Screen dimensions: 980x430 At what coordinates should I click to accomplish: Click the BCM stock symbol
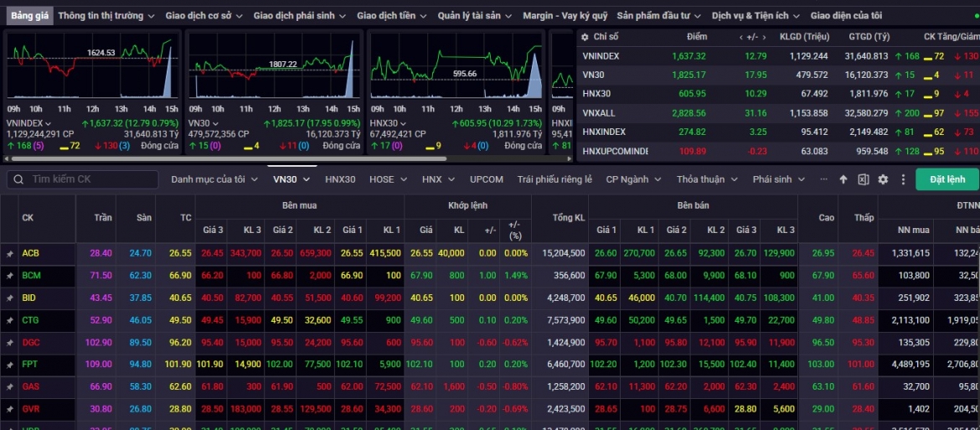(31, 276)
